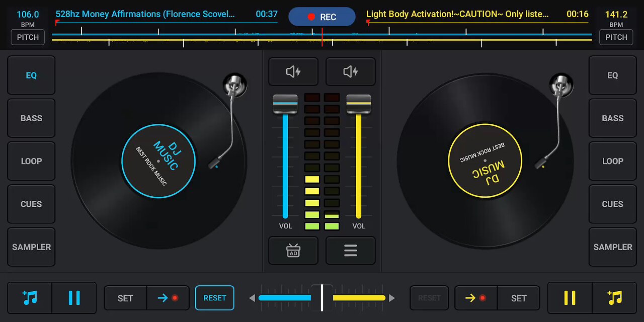Screen dimensions: 644x322
Task: Open the left deck CUES panel
Action: coord(31,204)
